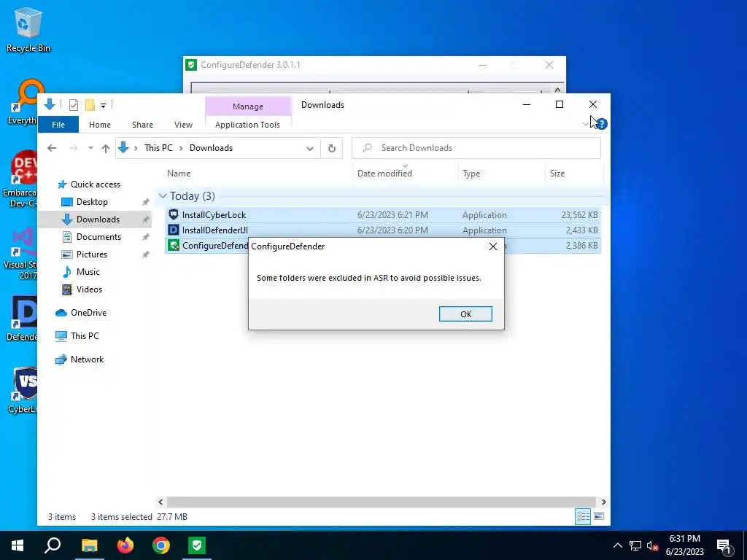Show hidden system tray icons
Image resolution: width=747 pixels, height=560 pixels.
pyautogui.click(x=617, y=545)
